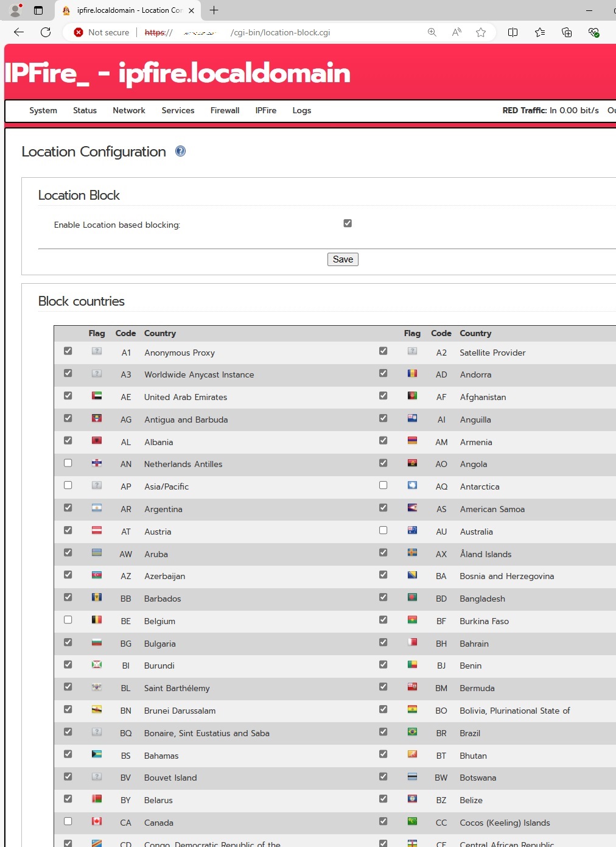Click the Canada flag icon

[97, 821]
